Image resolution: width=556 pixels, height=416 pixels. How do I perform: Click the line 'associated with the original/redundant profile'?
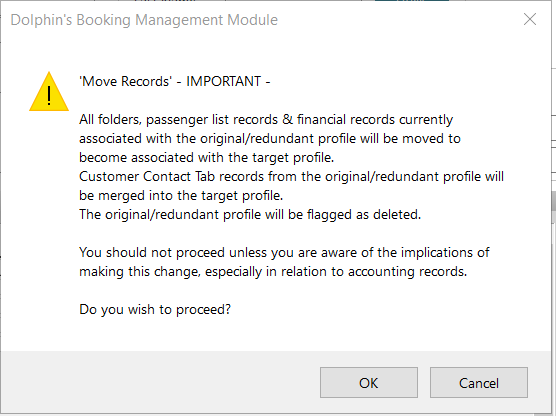click(270, 138)
